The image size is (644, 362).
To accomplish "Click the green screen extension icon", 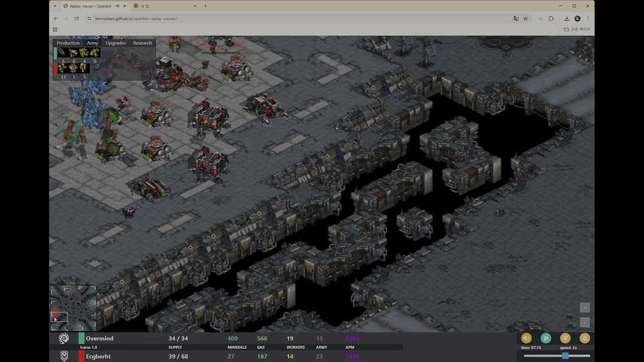I will pos(540,19).
